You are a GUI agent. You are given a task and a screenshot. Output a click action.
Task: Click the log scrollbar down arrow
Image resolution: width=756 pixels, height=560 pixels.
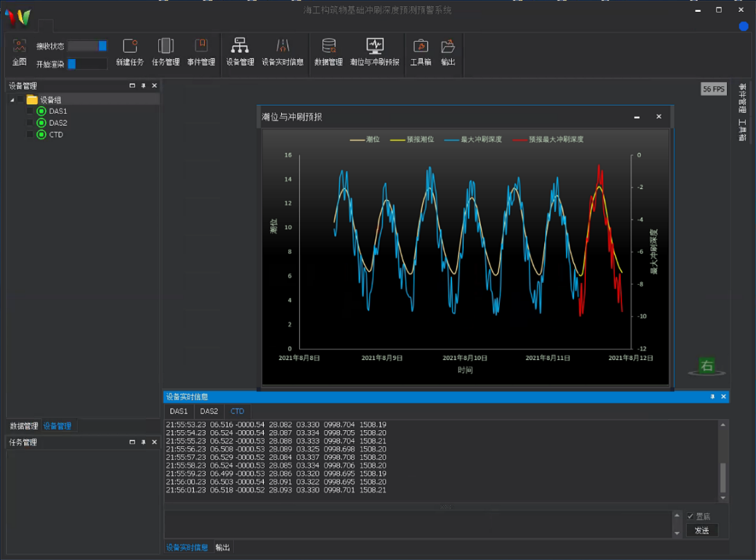point(723,497)
